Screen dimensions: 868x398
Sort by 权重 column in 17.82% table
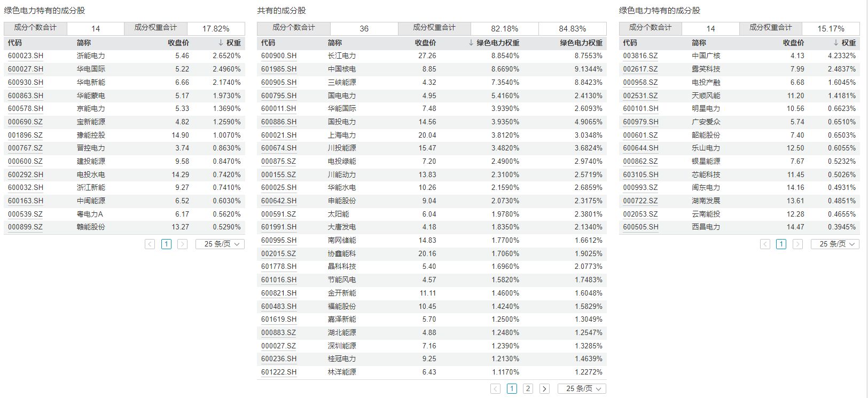[230, 43]
